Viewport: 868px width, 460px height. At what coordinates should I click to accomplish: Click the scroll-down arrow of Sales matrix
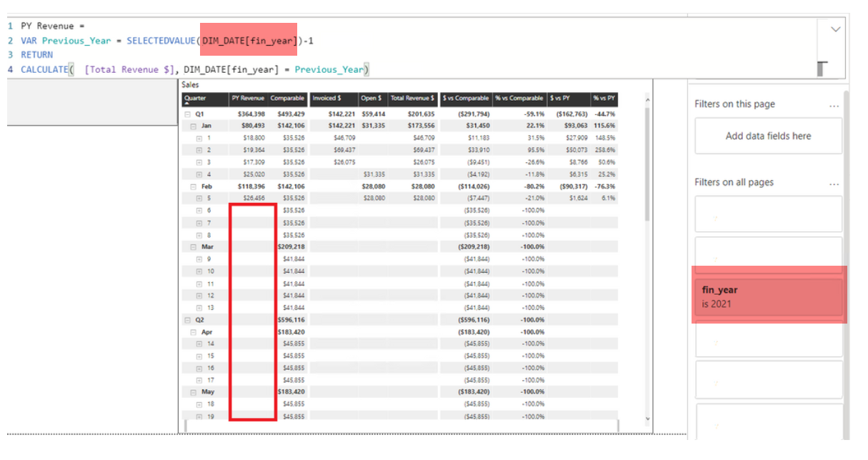tap(647, 419)
